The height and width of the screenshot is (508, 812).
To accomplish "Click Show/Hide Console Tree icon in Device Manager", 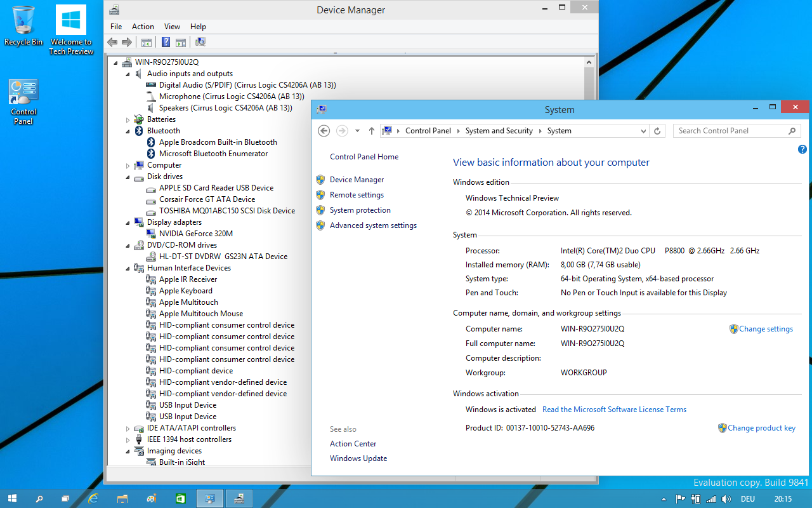I will [147, 42].
